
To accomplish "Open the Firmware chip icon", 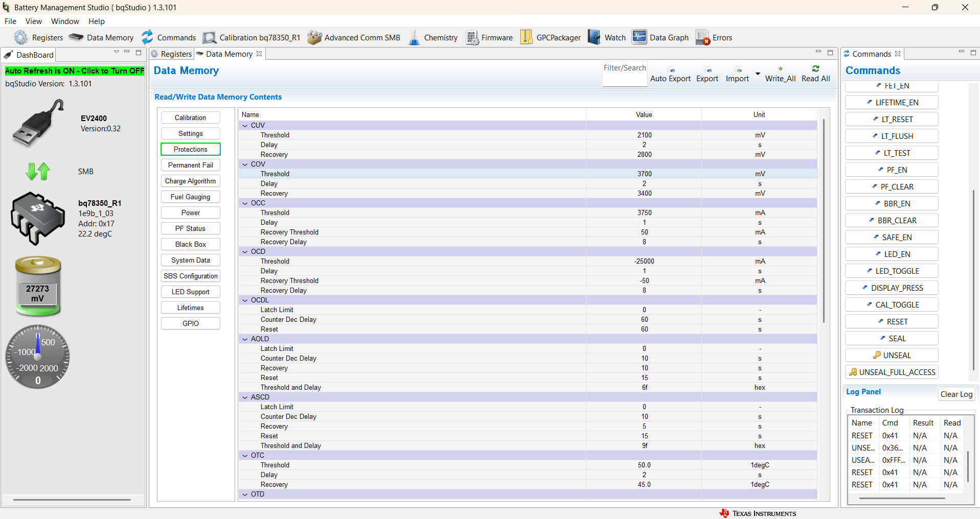I will (472, 37).
